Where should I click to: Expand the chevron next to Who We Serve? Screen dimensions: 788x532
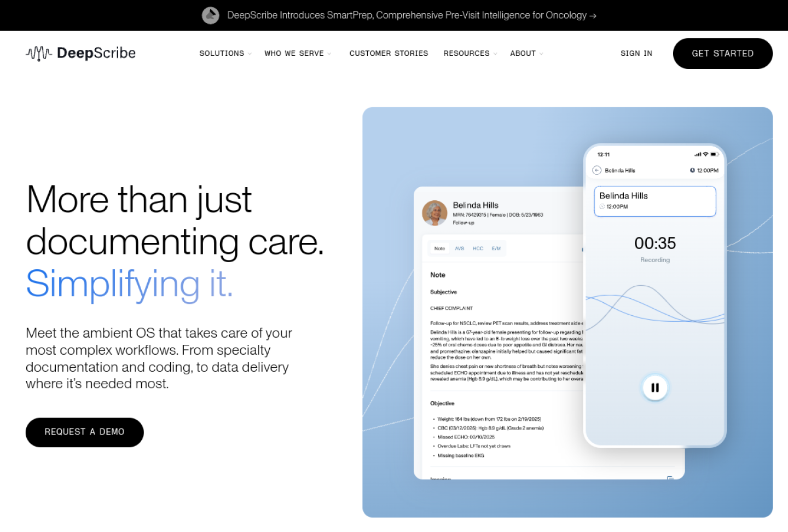(329, 54)
